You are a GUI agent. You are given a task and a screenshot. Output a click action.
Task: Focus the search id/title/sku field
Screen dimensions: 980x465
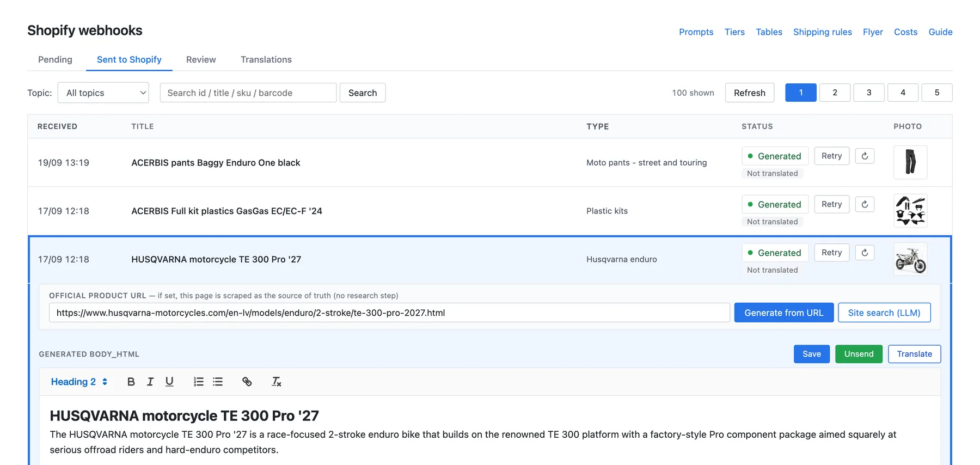[248, 93]
